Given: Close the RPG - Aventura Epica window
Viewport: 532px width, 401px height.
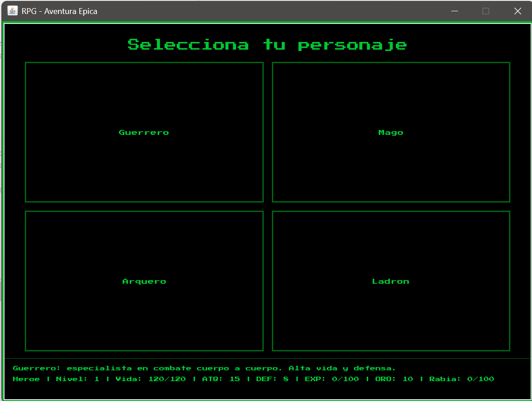Looking at the screenshot, I should (x=518, y=11).
